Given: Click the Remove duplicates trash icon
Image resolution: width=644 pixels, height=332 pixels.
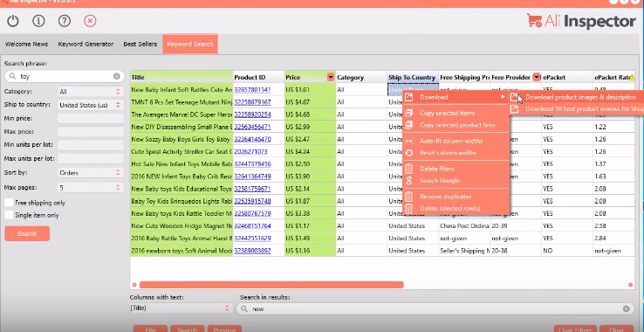Looking at the screenshot, I should [408, 197].
